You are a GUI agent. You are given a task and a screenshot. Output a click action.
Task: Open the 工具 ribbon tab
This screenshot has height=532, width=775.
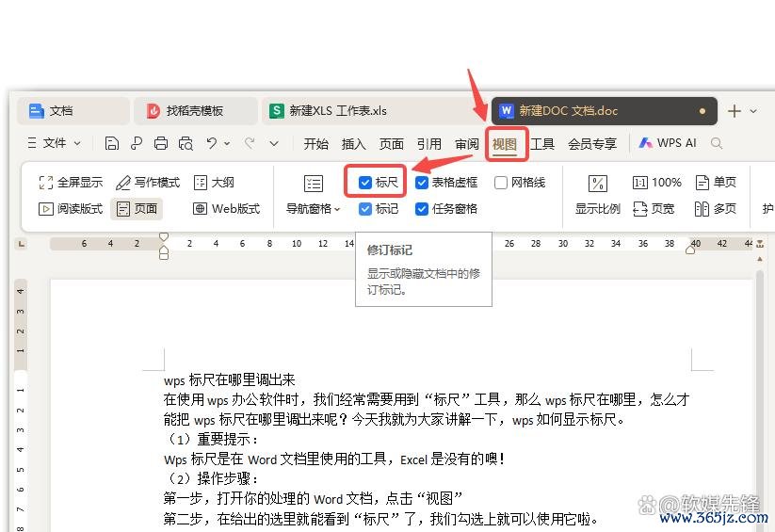coord(542,144)
